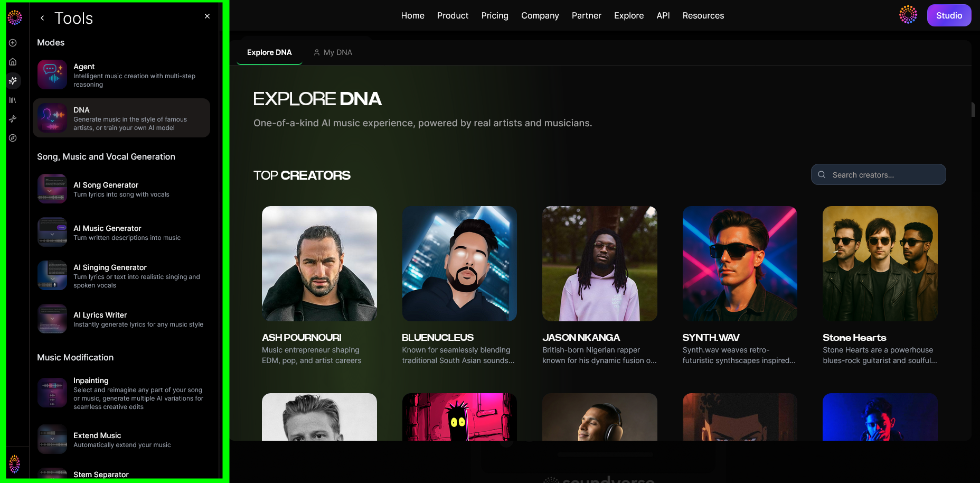Open the Resources menu item

tap(703, 16)
